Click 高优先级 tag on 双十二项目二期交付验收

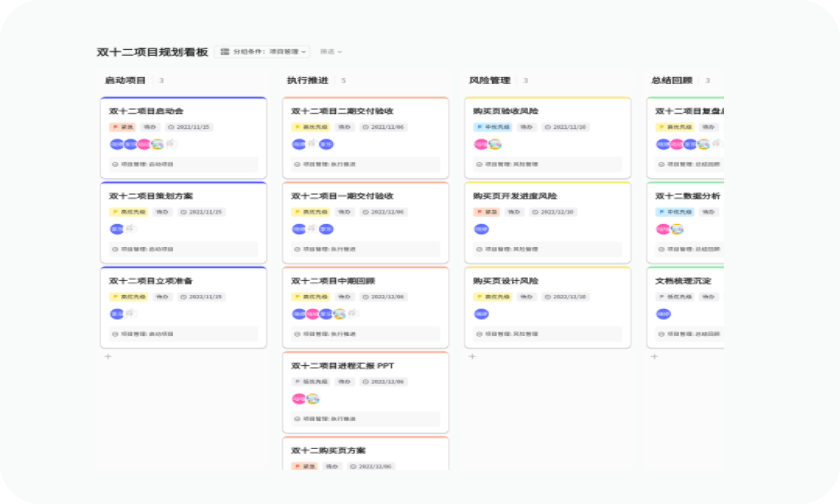(311, 127)
